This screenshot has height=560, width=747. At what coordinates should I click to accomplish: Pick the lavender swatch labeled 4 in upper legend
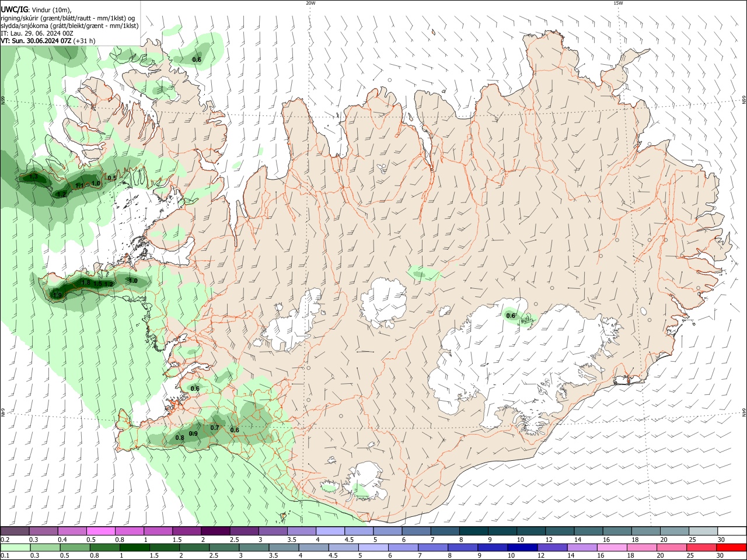pos(330,531)
